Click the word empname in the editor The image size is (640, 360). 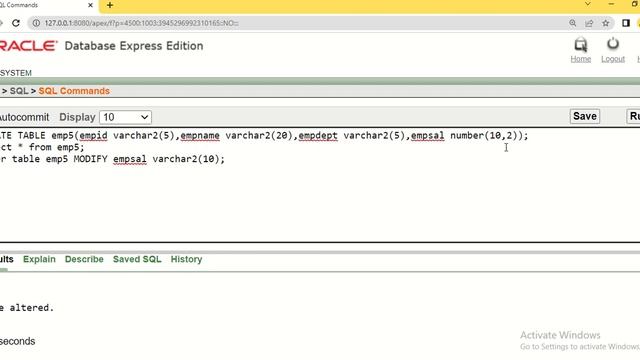[x=200, y=136]
